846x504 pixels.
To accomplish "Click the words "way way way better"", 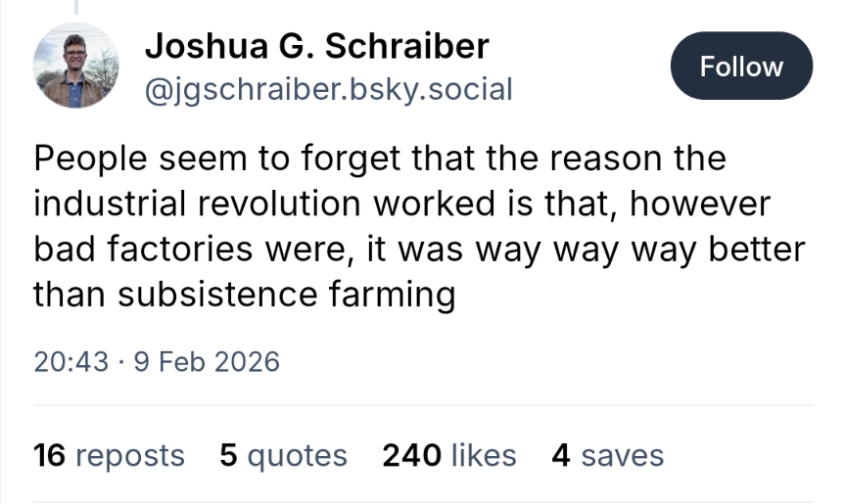I will 640,249.
